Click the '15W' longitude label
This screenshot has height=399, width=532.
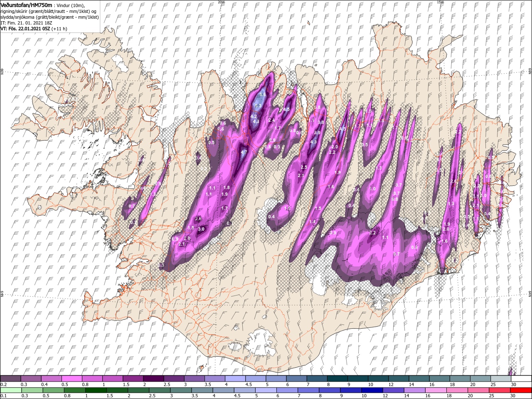click(440, 2)
